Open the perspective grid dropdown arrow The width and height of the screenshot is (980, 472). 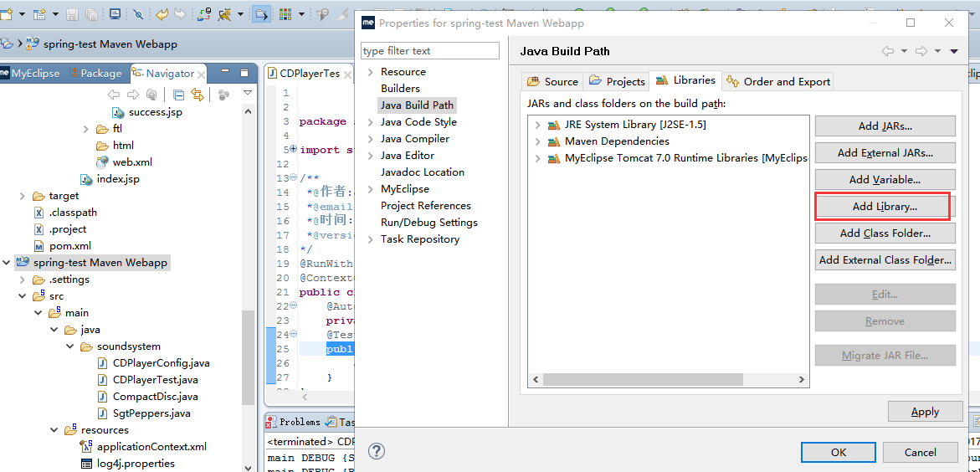coord(301,13)
